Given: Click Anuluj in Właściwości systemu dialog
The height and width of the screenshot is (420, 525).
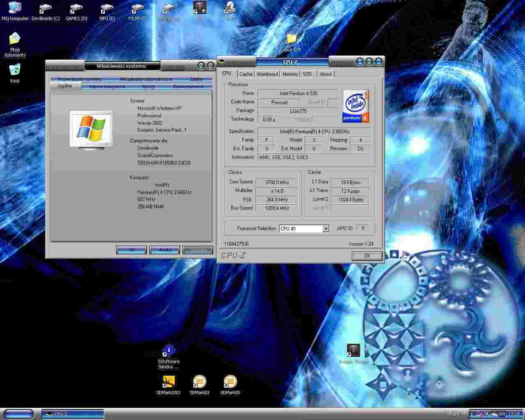Looking at the screenshot, I should 165,250.
